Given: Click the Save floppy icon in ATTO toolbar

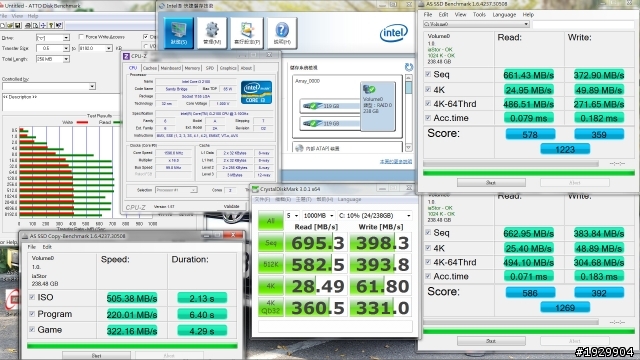Looking at the screenshot, I should pyautogui.click(x=18, y=25).
